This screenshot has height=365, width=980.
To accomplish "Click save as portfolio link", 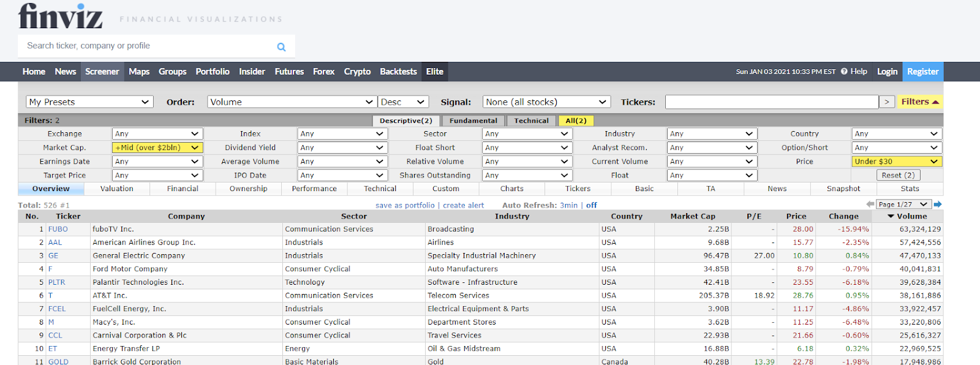I will tap(405, 205).
